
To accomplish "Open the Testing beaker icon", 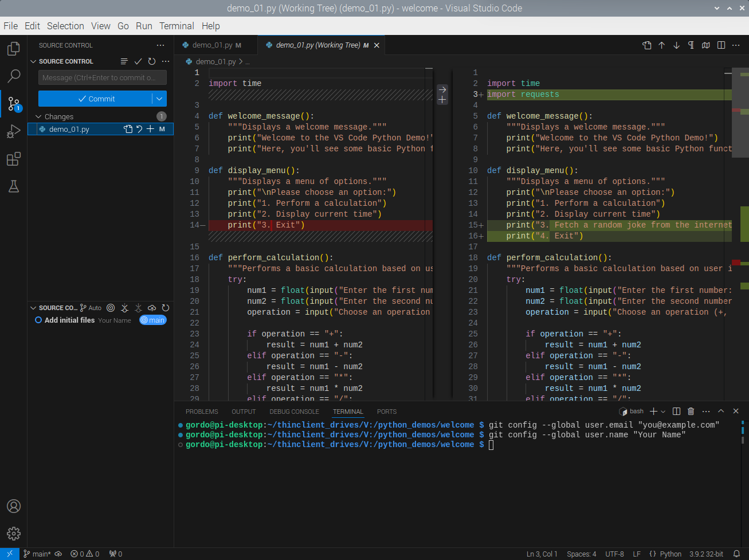I will [x=13, y=186].
